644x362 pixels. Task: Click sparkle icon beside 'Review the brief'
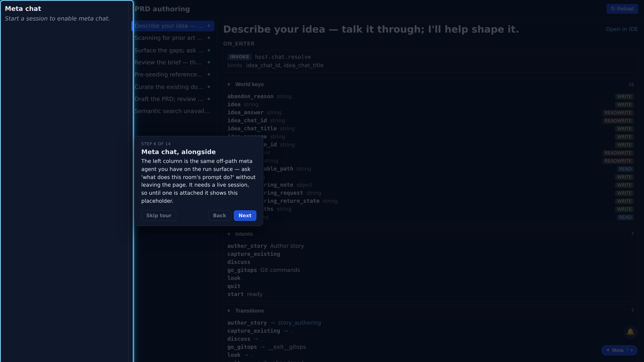[209, 62]
